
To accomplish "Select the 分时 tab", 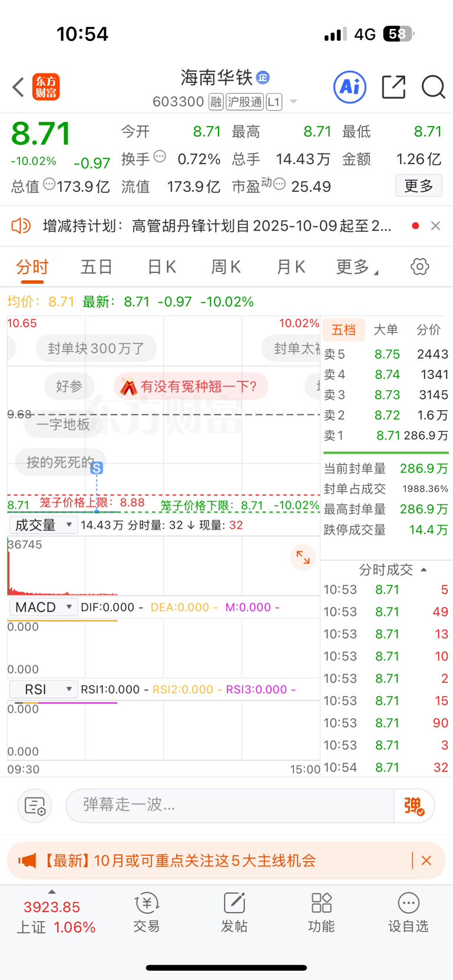I will click(x=32, y=267).
